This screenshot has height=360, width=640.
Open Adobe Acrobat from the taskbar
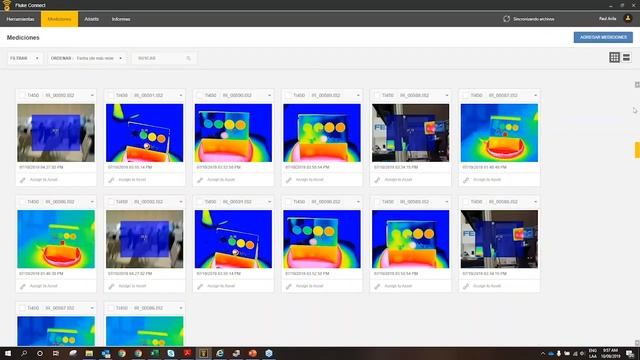[187, 353]
